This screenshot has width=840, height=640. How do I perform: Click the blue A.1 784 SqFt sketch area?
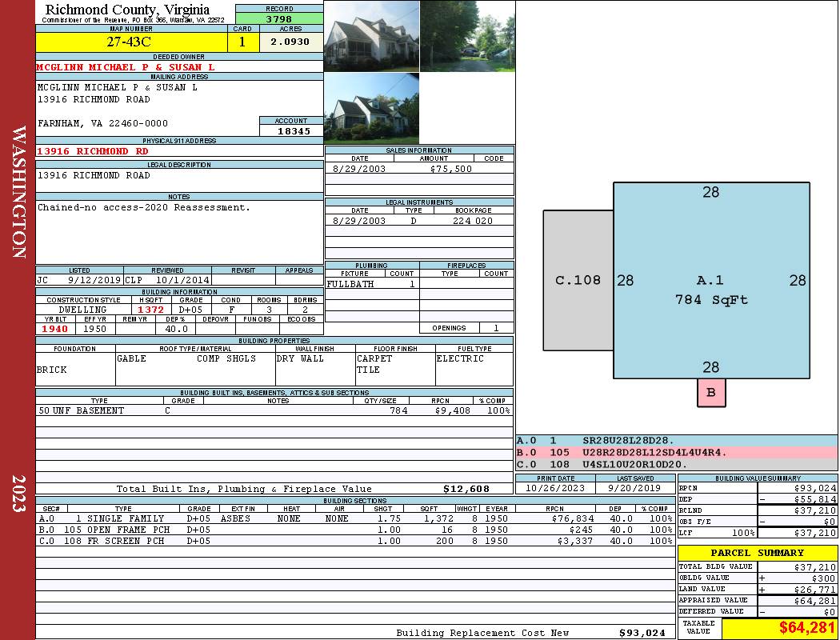710,288
